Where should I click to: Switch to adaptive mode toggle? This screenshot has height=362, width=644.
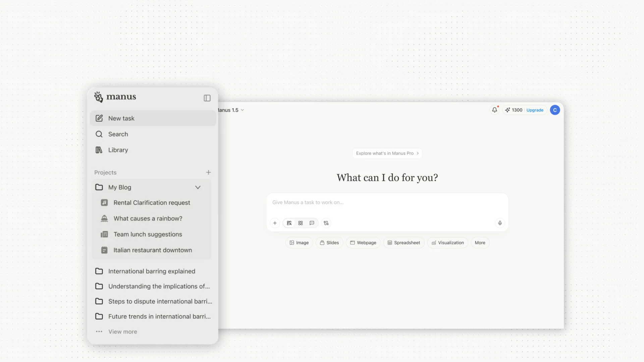pyautogui.click(x=289, y=223)
